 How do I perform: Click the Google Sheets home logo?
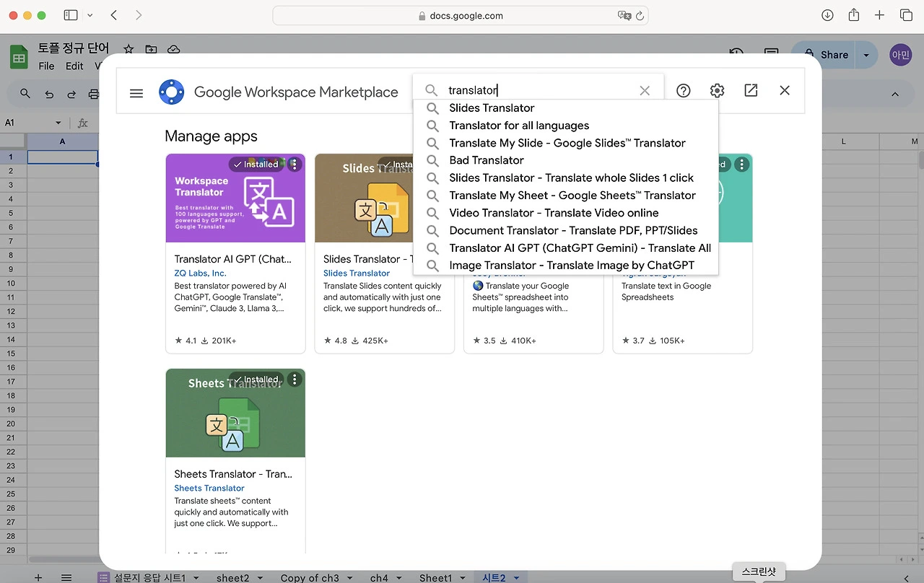[x=19, y=56]
